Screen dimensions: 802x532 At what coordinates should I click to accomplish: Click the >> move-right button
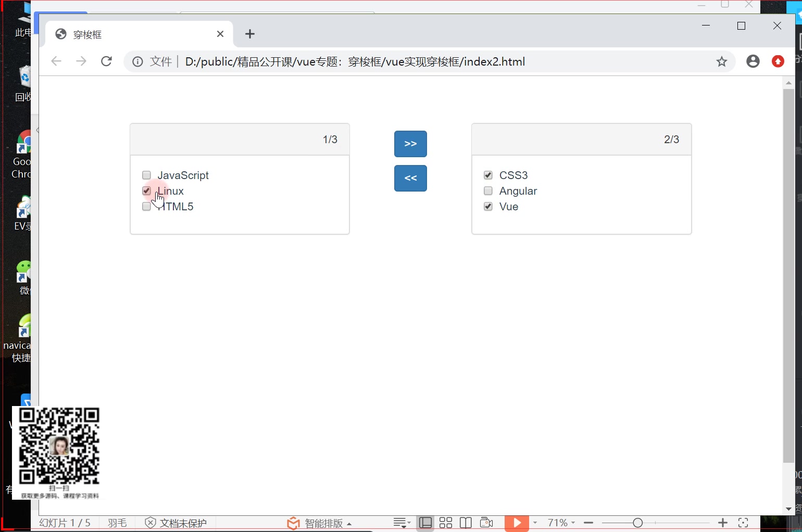tap(410, 144)
